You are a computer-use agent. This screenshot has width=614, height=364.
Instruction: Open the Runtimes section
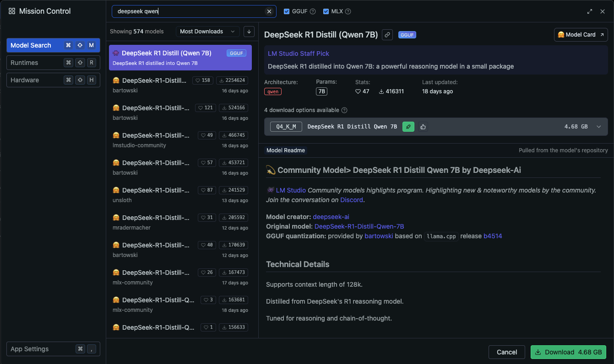53,63
